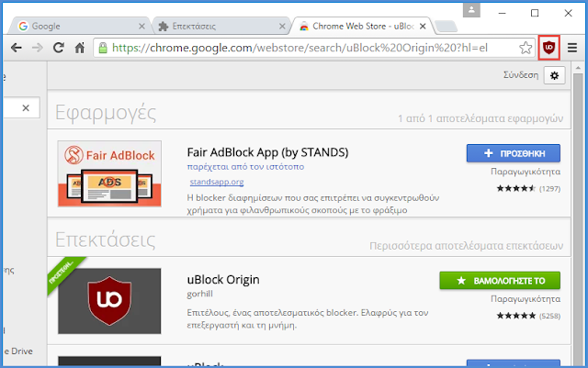Click the scrollbar up arrow
This screenshot has width=588, height=368.
point(578,68)
